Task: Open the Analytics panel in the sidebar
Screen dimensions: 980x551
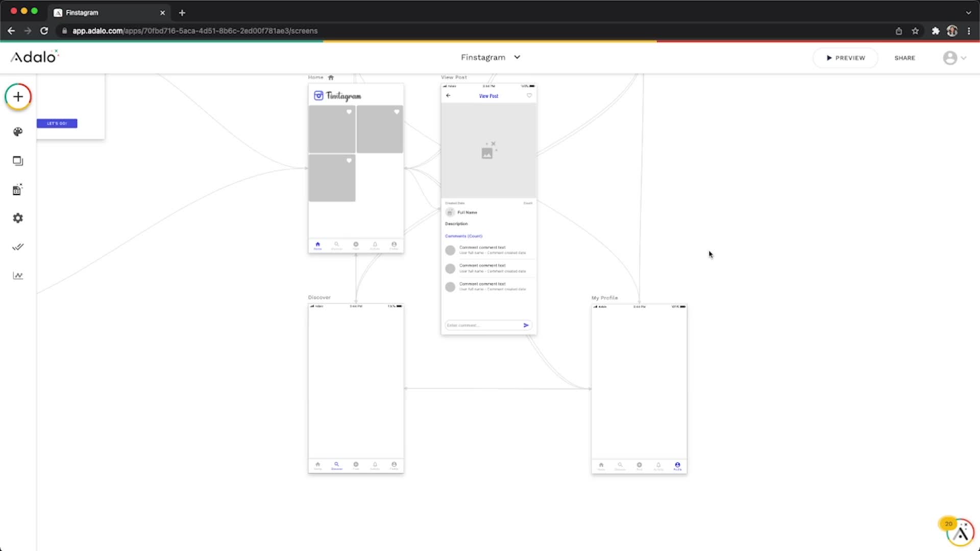Action: coord(18,275)
